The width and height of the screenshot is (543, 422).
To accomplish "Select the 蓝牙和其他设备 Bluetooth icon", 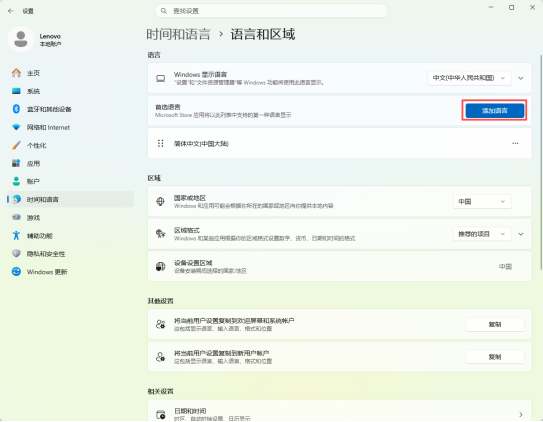I will pyautogui.click(x=16, y=109).
